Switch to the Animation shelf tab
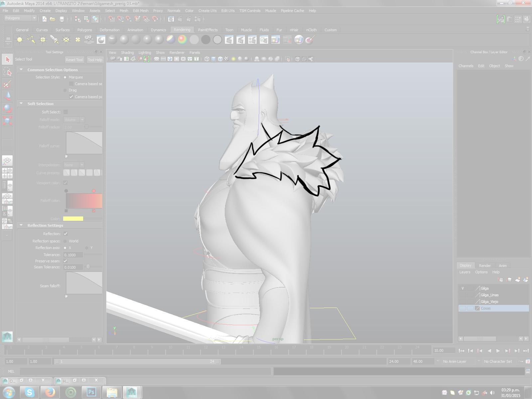The width and height of the screenshot is (532, 399). tap(135, 30)
